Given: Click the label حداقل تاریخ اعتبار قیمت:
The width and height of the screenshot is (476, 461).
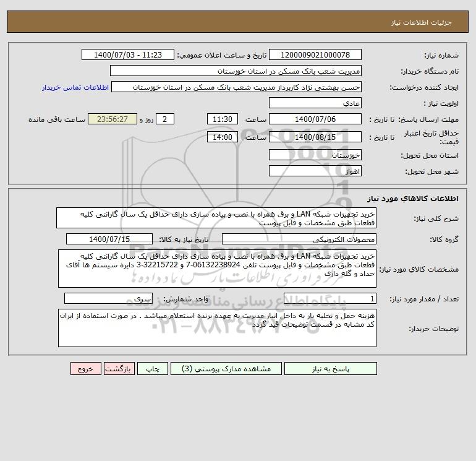Looking at the screenshot, I should pyautogui.click(x=431, y=137).
